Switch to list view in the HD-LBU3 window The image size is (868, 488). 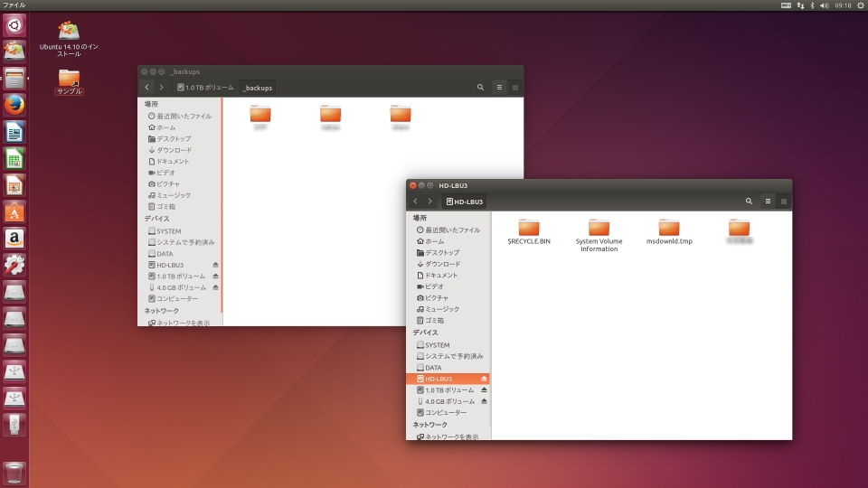tap(768, 202)
